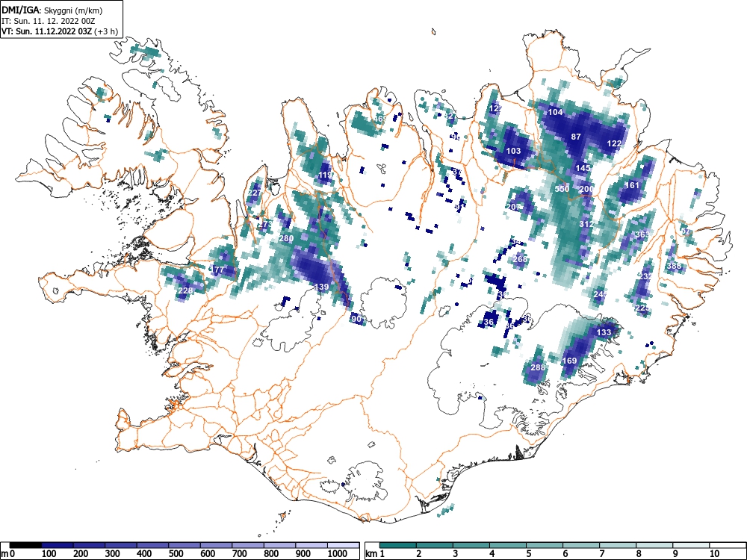The image size is (747, 560).
Task: Click the '100' label on the metre legend
Action: [49, 554]
